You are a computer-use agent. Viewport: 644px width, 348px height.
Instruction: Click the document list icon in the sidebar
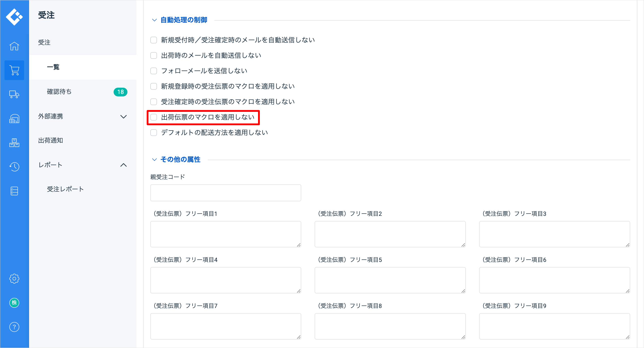coord(14,191)
